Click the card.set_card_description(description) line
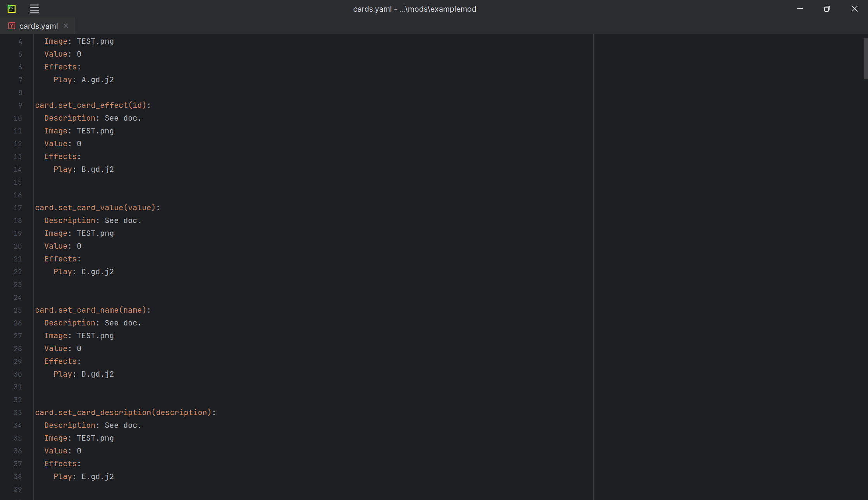868x500 pixels. pos(125,412)
